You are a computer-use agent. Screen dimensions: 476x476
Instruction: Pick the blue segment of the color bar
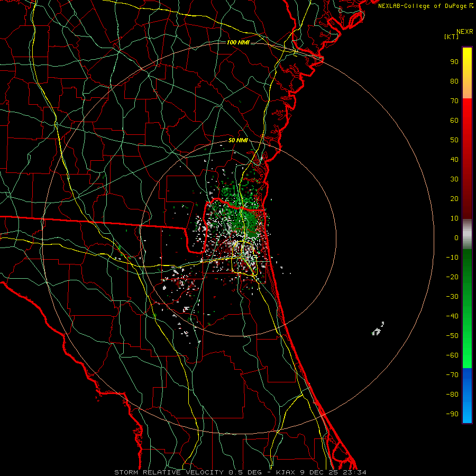467,396
